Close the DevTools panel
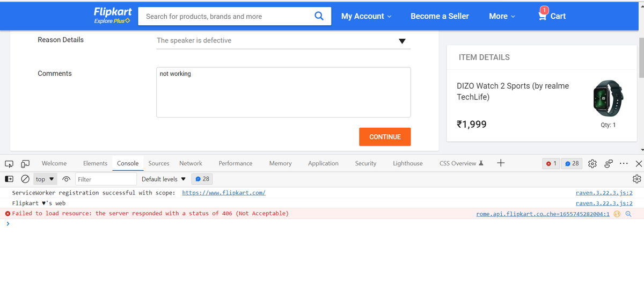The height and width of the screenshot is (283, 644). click(x=639, y=163)
